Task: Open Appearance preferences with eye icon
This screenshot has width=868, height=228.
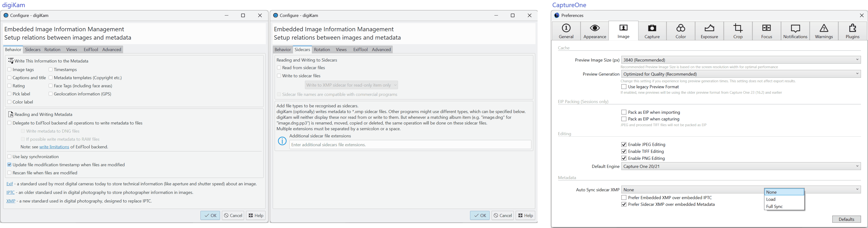Action: (x=595, y=31)
